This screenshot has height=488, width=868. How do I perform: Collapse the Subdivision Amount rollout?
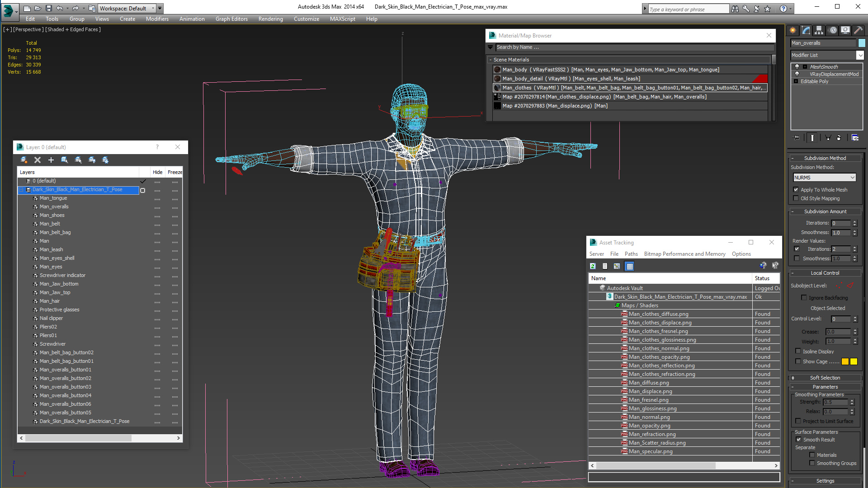click(825, 211)
